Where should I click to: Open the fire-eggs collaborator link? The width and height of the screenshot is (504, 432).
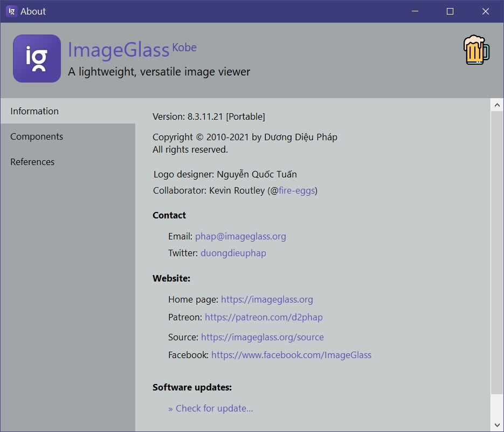point(296,190)
